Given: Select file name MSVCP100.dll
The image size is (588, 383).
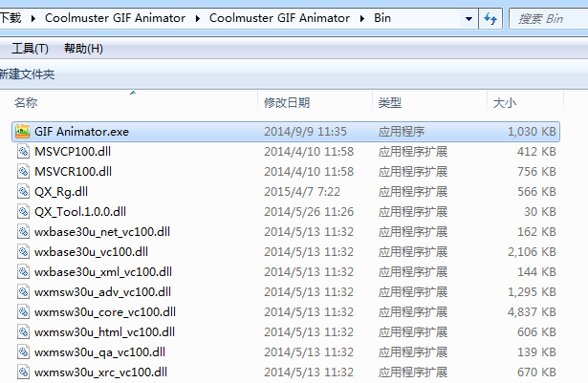Looking at the screenshot, I should 73,152.
